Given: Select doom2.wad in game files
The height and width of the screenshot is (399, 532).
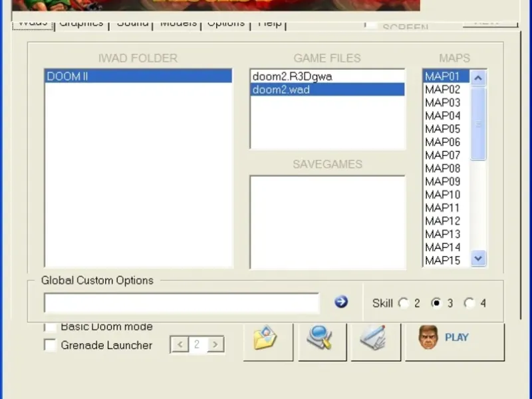Looking at the screenshot, I should [x=327, y=90].
